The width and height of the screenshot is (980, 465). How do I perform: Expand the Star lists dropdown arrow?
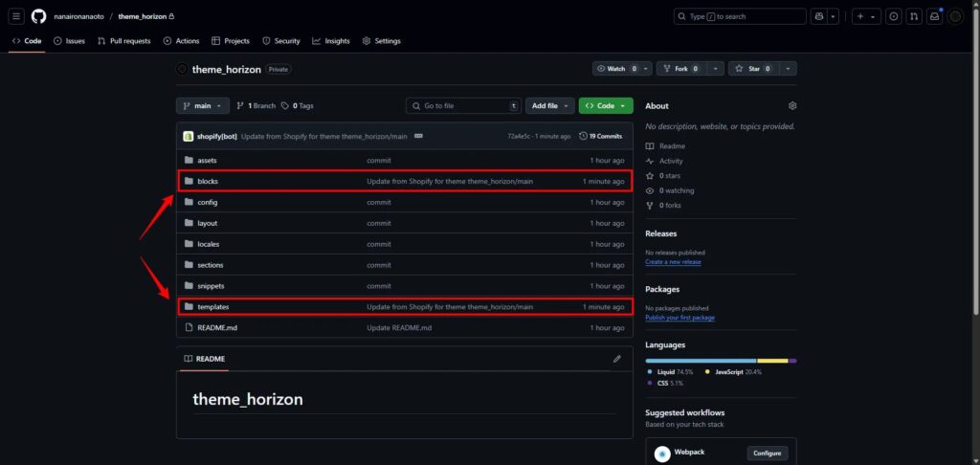tap(789, 69)
